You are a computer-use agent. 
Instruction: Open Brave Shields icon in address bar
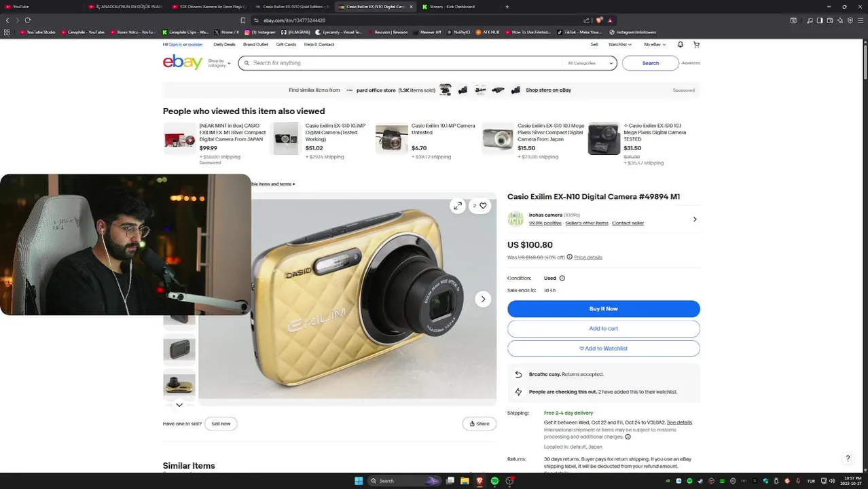599,20
